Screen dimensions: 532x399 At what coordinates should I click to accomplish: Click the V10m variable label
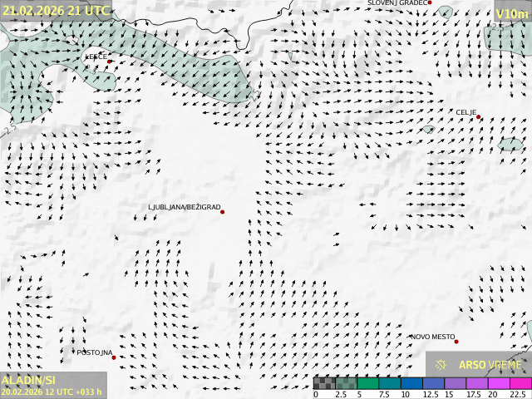point(510,14)
